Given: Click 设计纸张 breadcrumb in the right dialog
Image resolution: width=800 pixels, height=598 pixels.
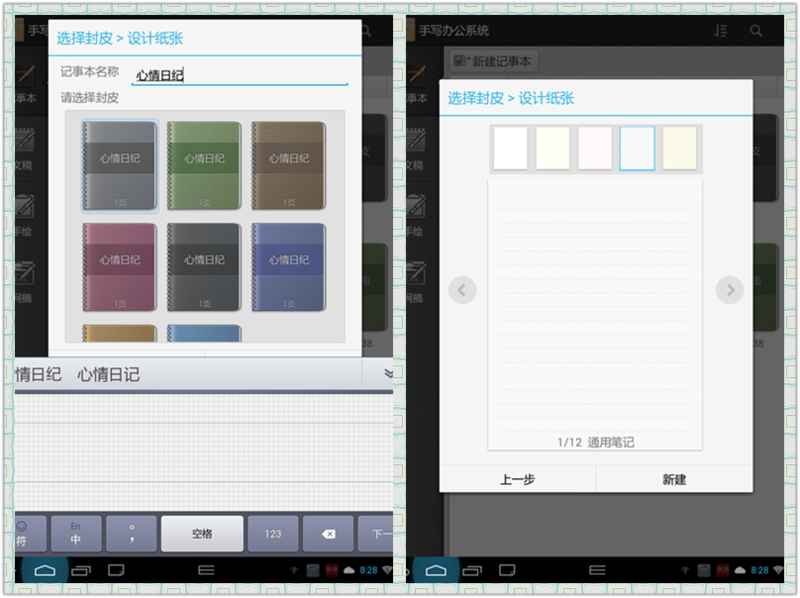Looking at the screenshot, I should (x=546, y=98).
